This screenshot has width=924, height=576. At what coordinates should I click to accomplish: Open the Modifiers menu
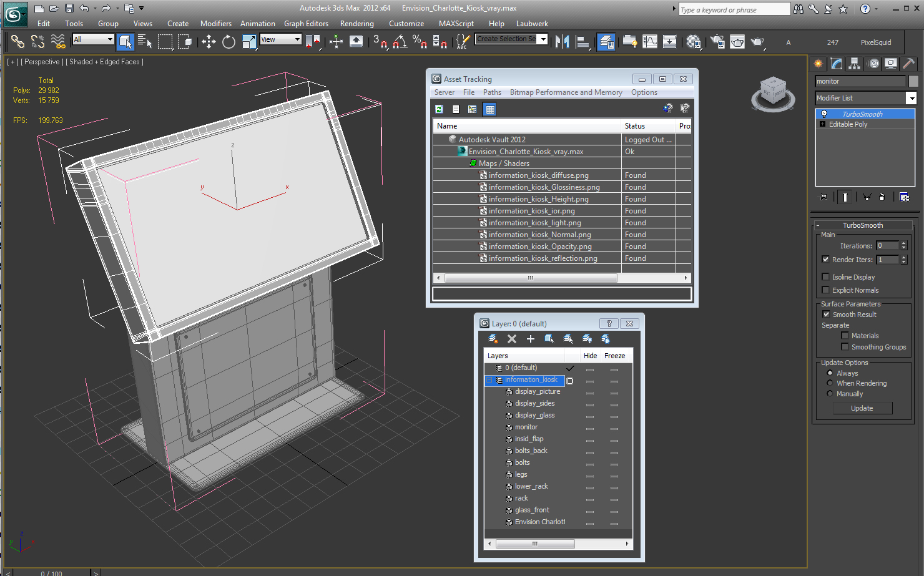click(x=216, y=24)
